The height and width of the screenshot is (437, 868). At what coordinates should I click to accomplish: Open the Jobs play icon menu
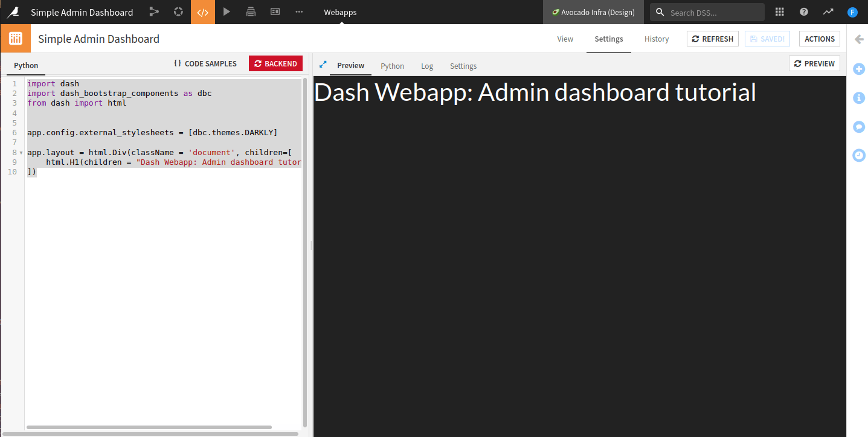click(227, 12)
